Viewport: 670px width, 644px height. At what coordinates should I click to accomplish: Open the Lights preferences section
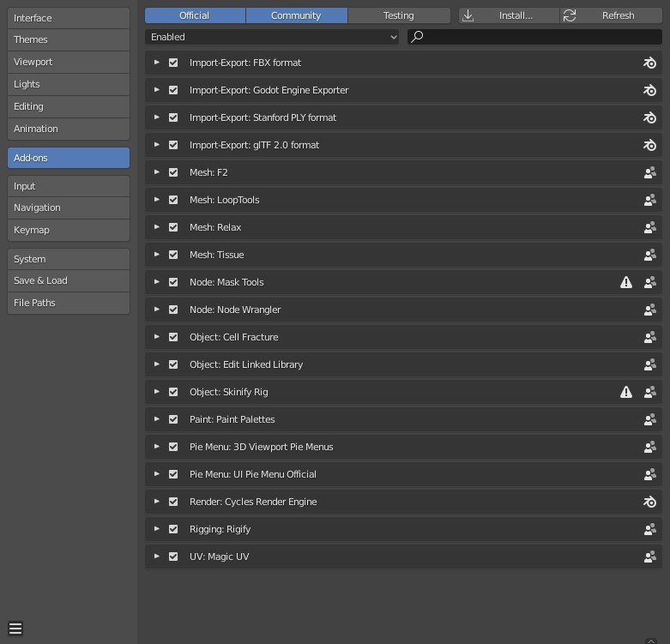pos(69,84)
